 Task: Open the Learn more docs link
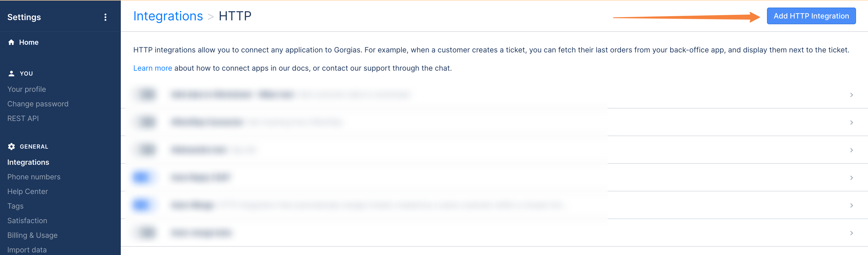153,69
